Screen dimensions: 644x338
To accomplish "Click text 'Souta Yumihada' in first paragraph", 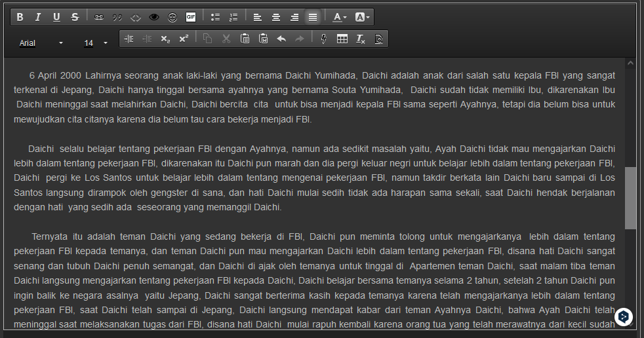I will coord(367,90).
